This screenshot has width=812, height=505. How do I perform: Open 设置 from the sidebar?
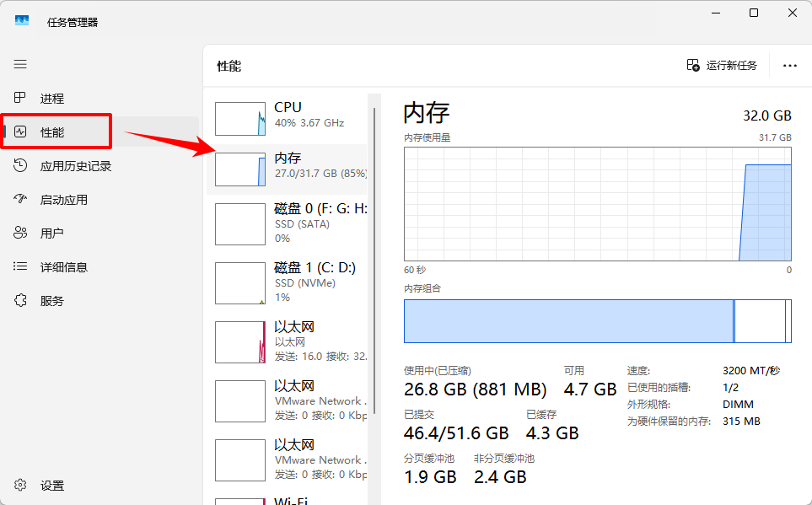pos(100,486)
